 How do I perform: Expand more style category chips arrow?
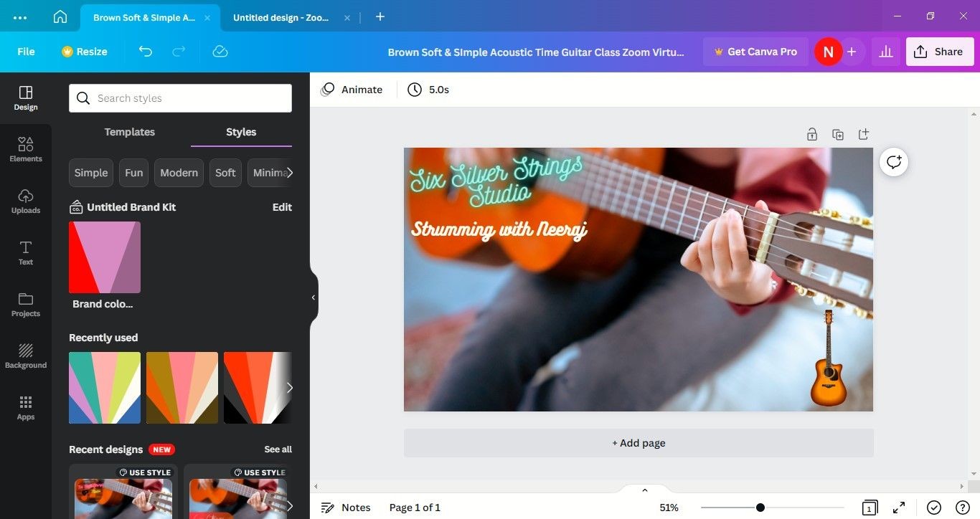[x=289, y=173]
